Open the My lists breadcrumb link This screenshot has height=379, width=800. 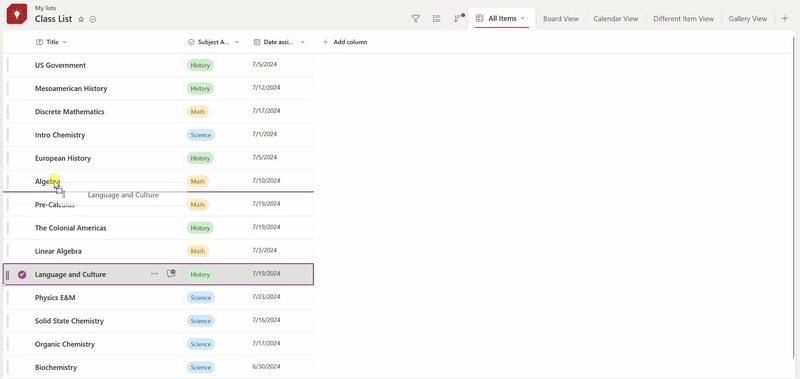45,8
